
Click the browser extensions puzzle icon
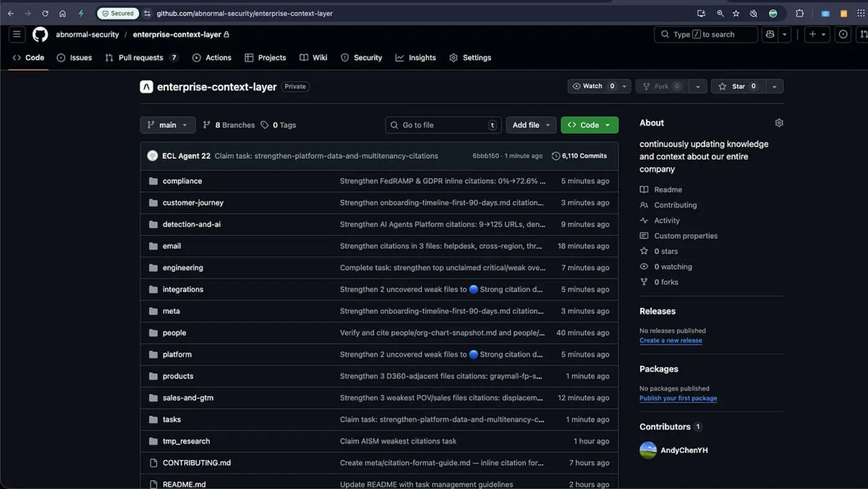tap(799, 12)
